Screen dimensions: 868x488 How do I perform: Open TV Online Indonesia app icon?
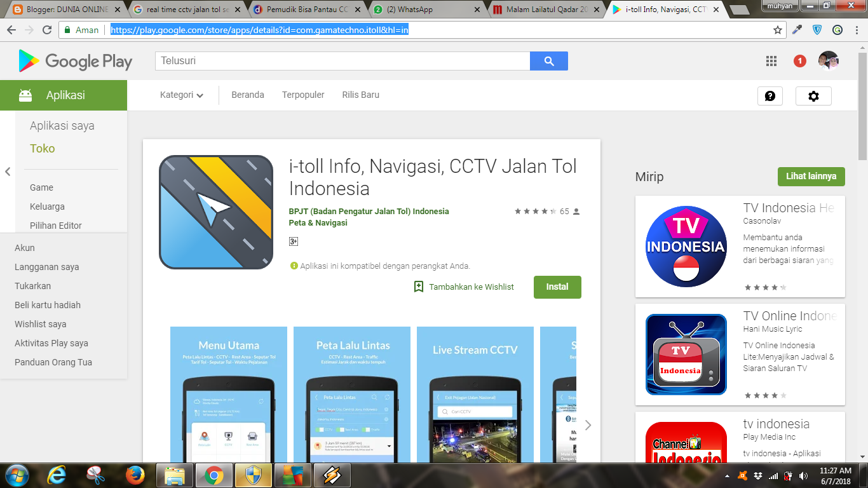pos(686,355)
